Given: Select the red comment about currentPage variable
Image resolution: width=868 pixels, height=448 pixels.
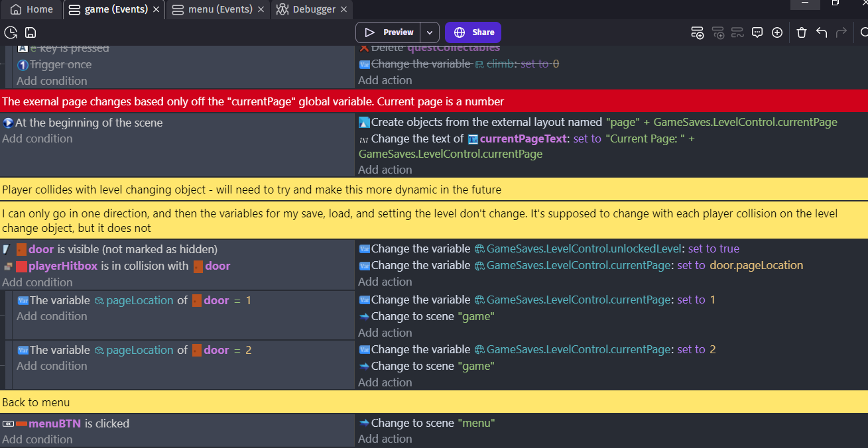Looking at the screenshot, I should pos(434,101).
